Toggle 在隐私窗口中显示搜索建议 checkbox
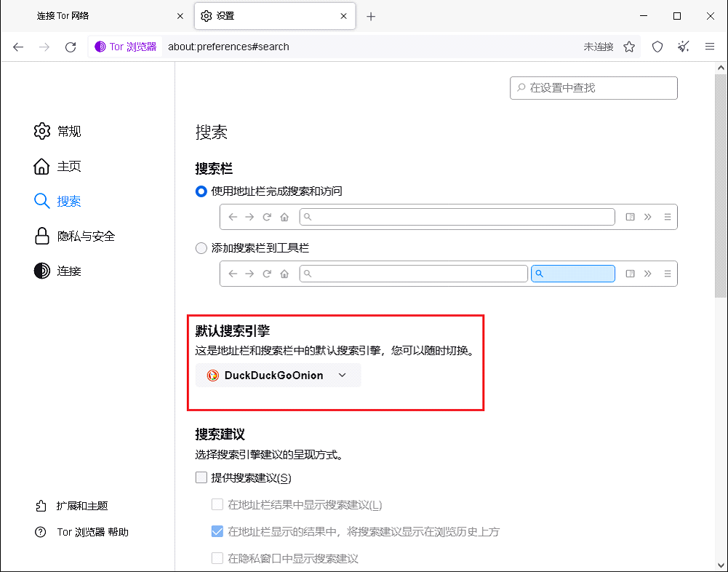Viewport: 728px width, 572px height. click(217, 558)
